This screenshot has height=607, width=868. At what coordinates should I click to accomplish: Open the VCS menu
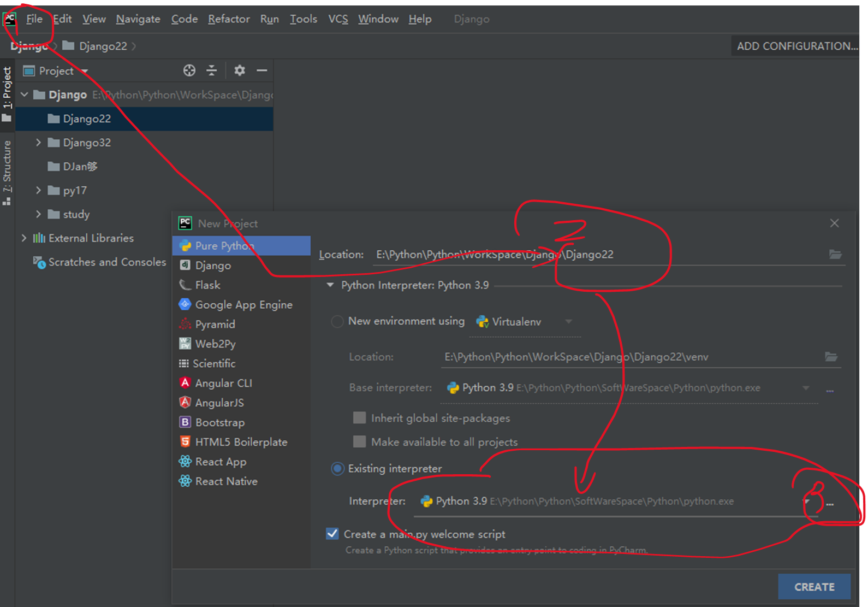[338, 19]
